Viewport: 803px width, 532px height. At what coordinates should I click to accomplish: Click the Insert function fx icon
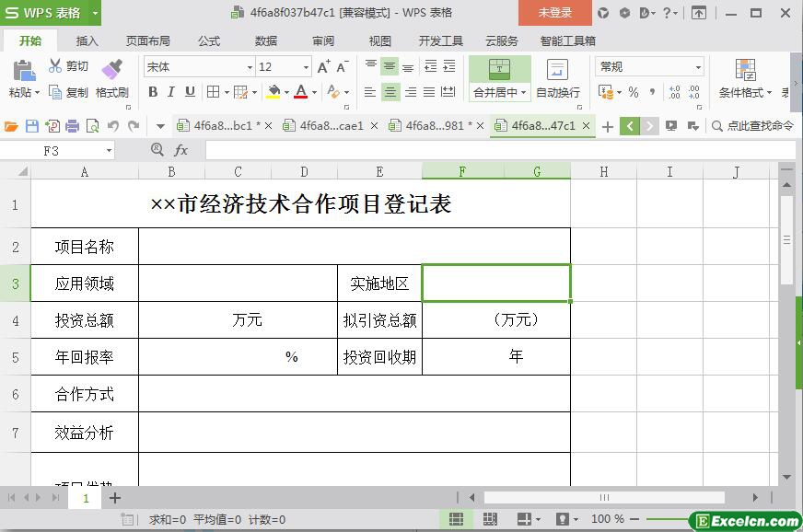[180, 150]
